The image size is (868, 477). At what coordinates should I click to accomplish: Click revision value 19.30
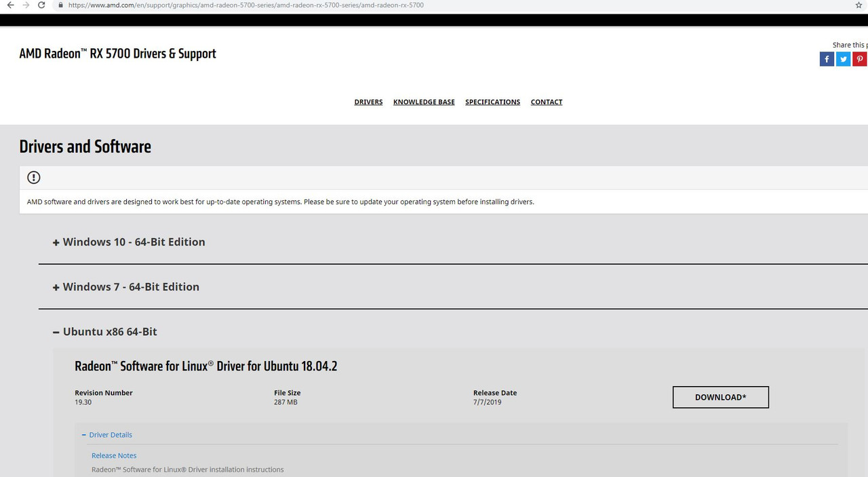point(83,402)
